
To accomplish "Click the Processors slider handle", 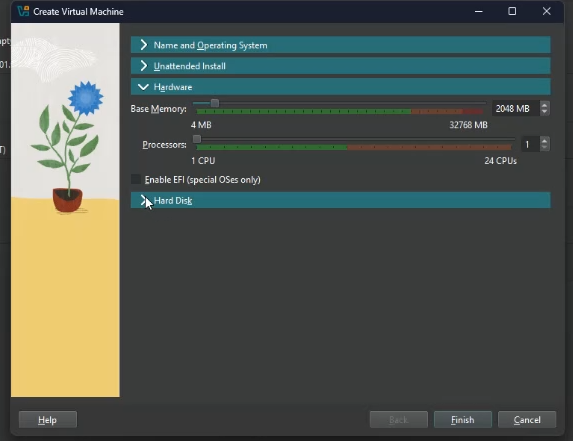I will coord(197,139).
